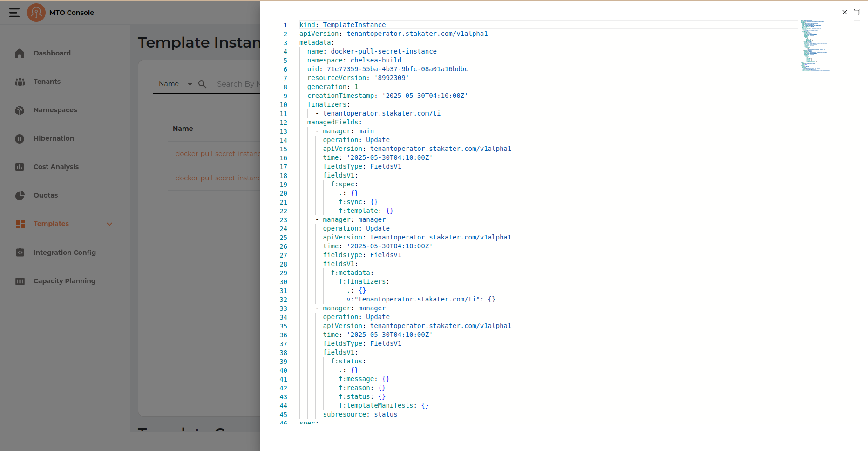The image size is (868, 451).
Task: Navigate to the Templates menu item
Action: (x=51, y=224)
